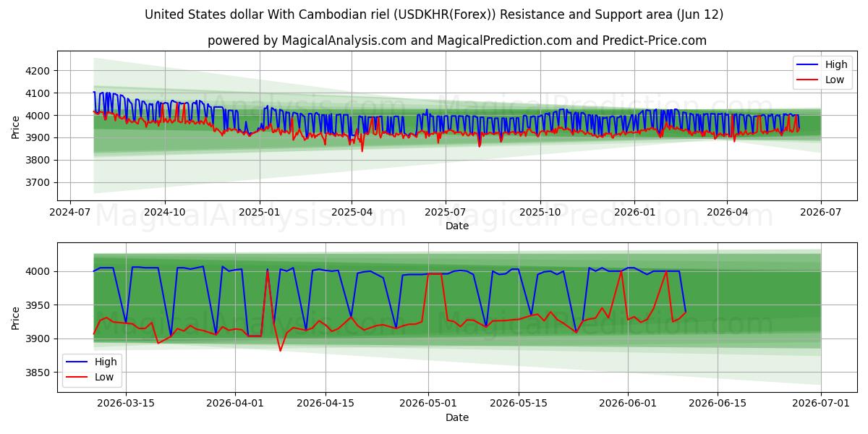
Task: Click the 3850 y-axis label in bottom chart
Action: click(37, 373)
